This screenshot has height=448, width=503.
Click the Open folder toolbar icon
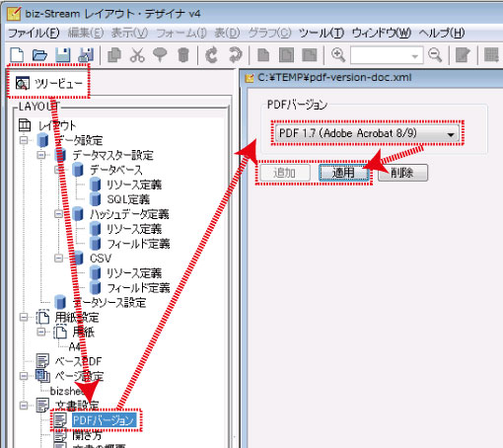pyautogui.click(x=39, y=54)
